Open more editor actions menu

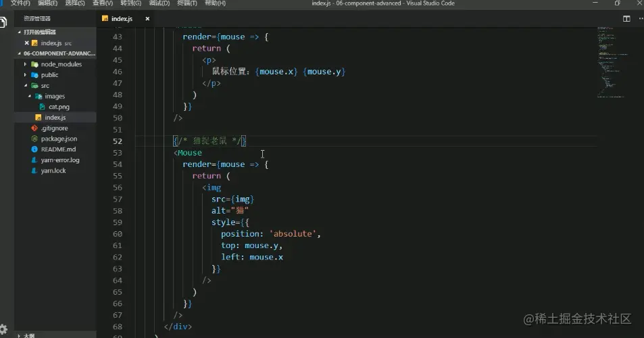pos(641,18)
